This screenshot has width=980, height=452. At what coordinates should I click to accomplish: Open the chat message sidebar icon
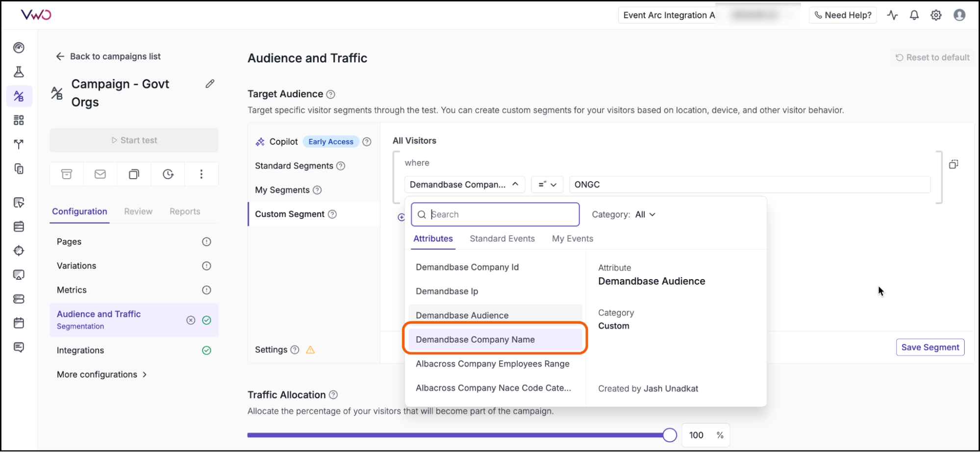[x=19, y=347]
